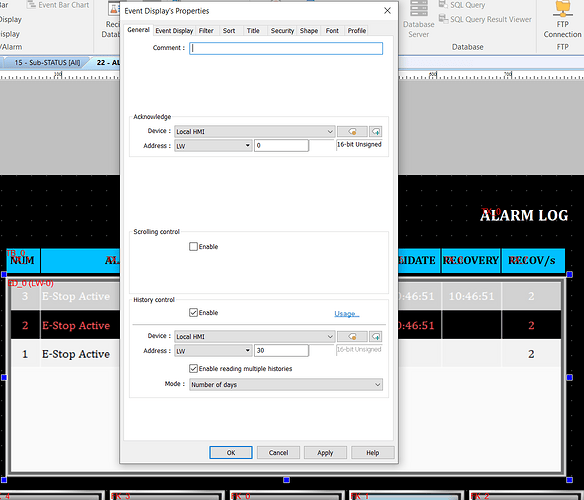Click the Event Bar Chart icon
This screenshot has height=500, width=584.
coord(58,5)
